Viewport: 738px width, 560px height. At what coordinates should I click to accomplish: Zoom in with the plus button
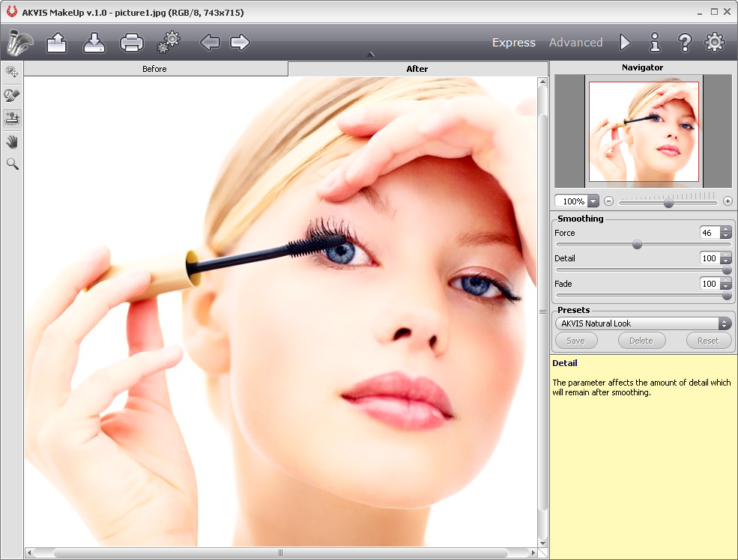tap(728, 201)
